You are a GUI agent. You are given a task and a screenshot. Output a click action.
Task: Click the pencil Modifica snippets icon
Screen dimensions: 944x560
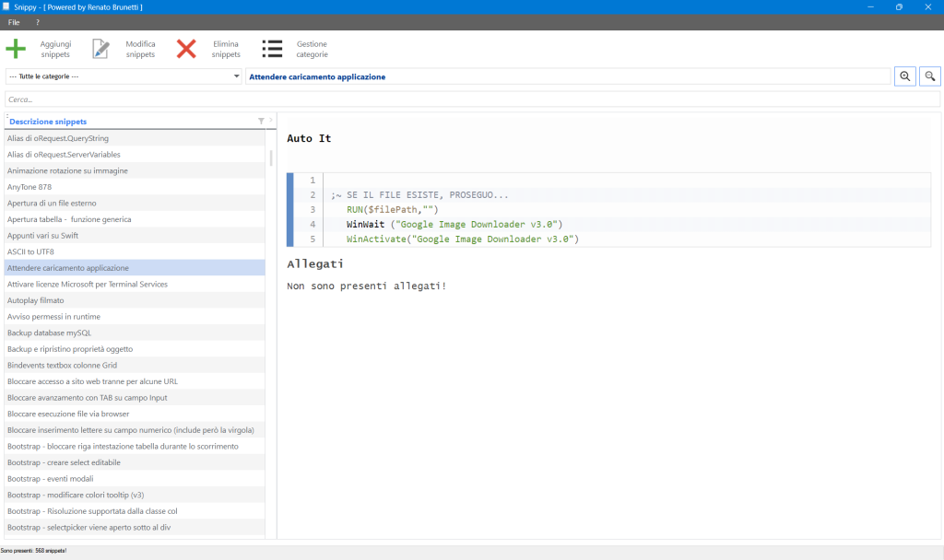coord(100,49)
